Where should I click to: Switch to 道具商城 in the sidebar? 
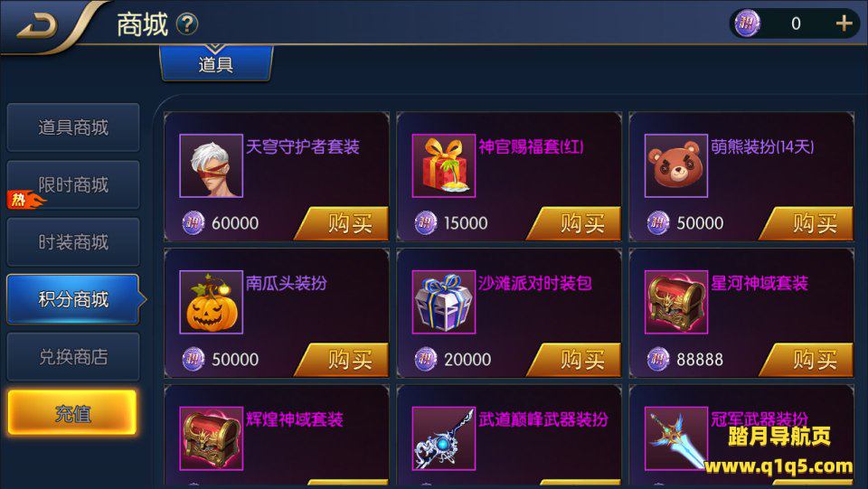point(73,127)
